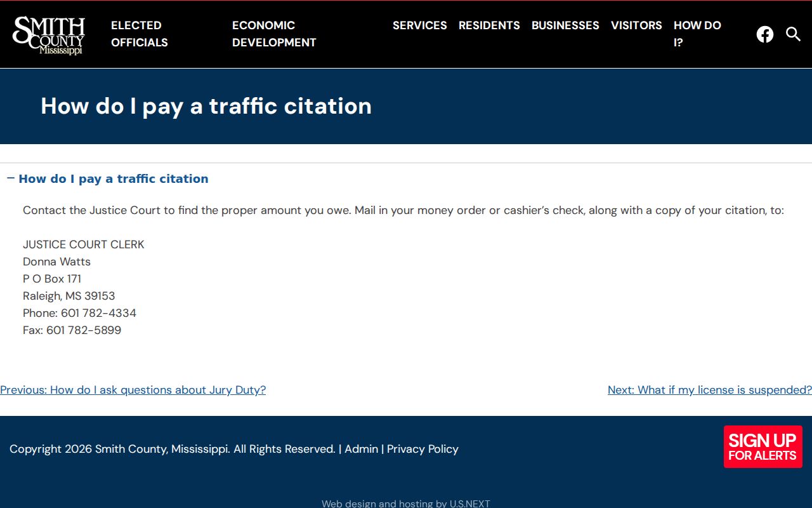Open the Visitors menu
The height and width of the screenshot is (508, 812).
(636, 25)
